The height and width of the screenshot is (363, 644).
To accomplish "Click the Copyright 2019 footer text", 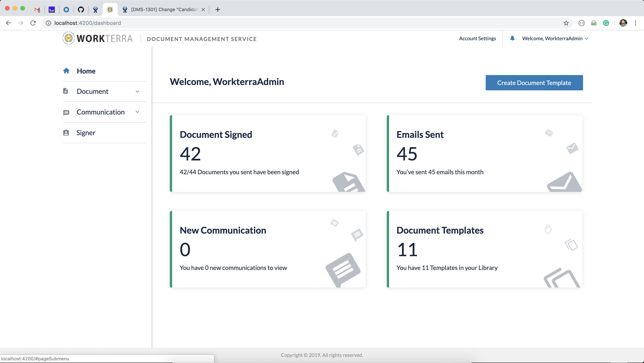I will [x=322, y=355].
